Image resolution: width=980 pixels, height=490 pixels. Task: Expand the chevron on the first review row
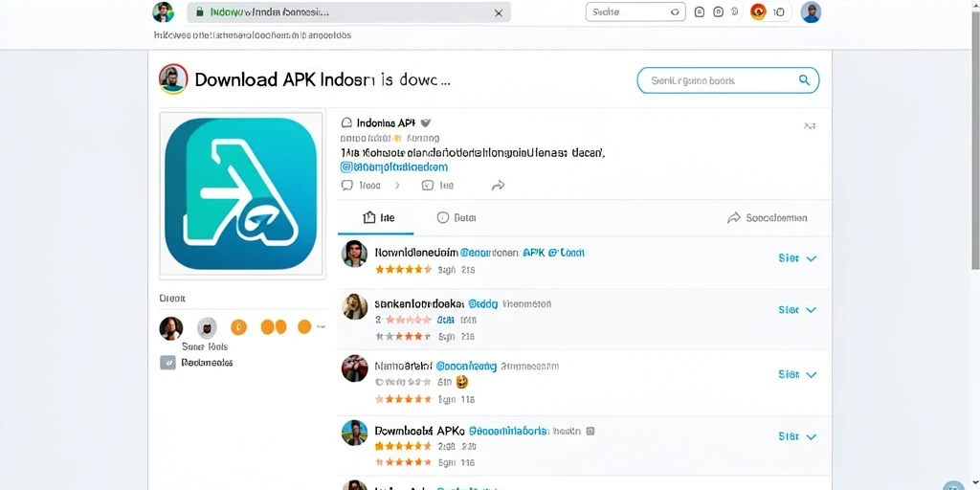(812, 258)
